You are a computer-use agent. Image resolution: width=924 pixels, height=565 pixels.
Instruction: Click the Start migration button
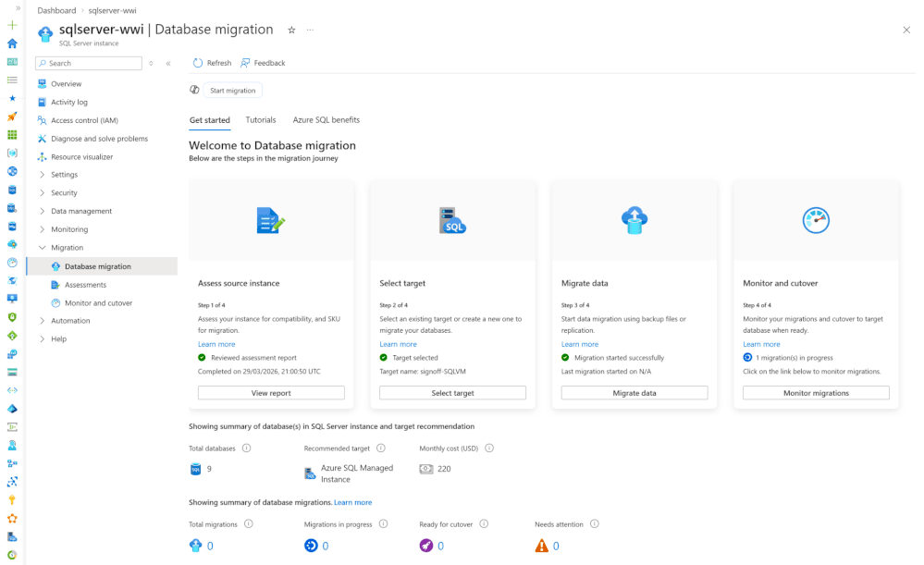(233, 91)
